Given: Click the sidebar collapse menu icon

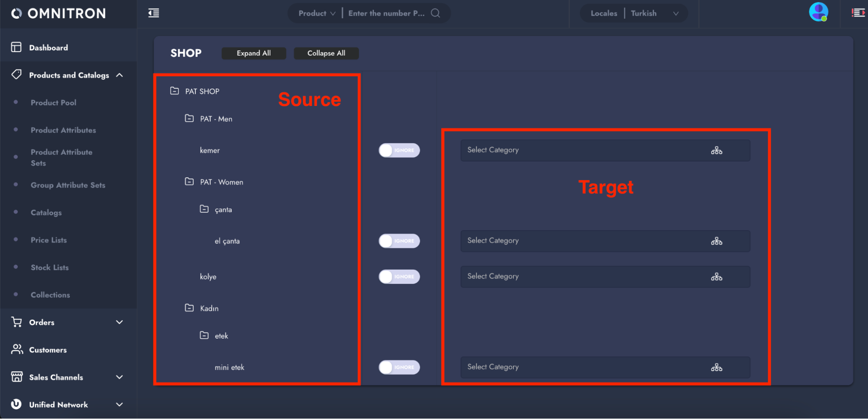Looking at the screenshot, I should (x=154, y=13).
